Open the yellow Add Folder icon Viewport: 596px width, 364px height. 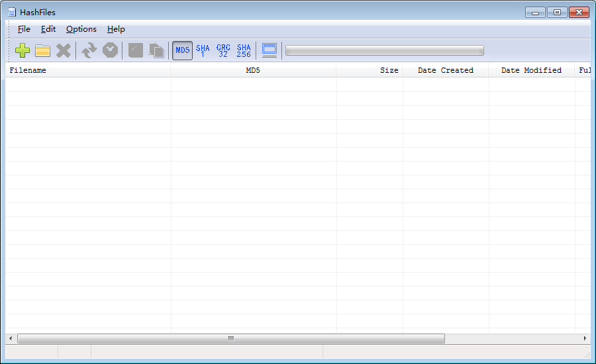[42, 50]
